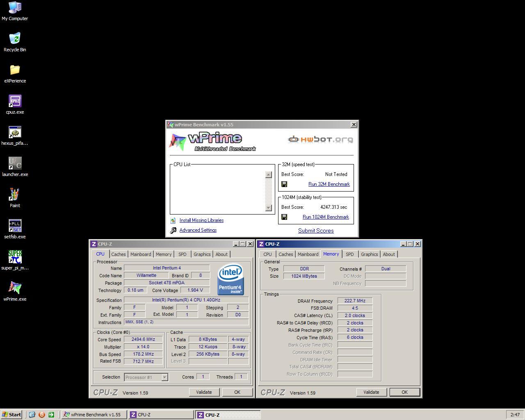
Task: Click Code Name value Willamette
Action: (x=146, y=276)
